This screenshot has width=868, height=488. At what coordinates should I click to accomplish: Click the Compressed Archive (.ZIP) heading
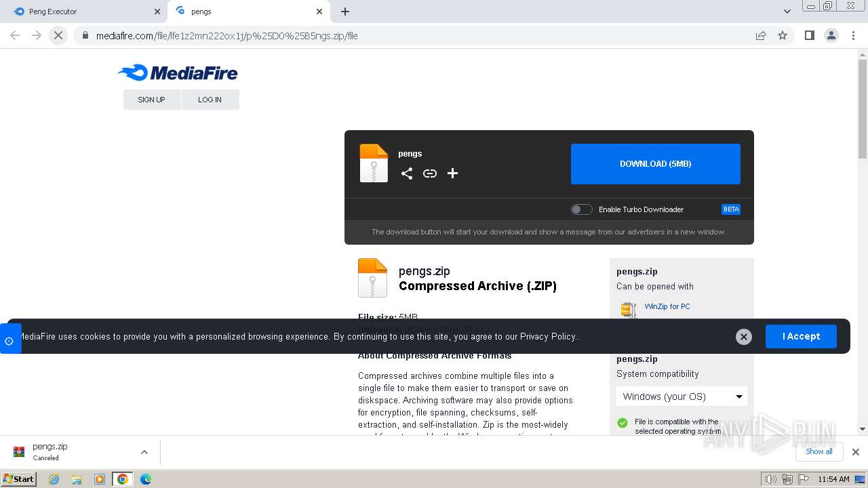pyautogui.click(x=477, y=286)
